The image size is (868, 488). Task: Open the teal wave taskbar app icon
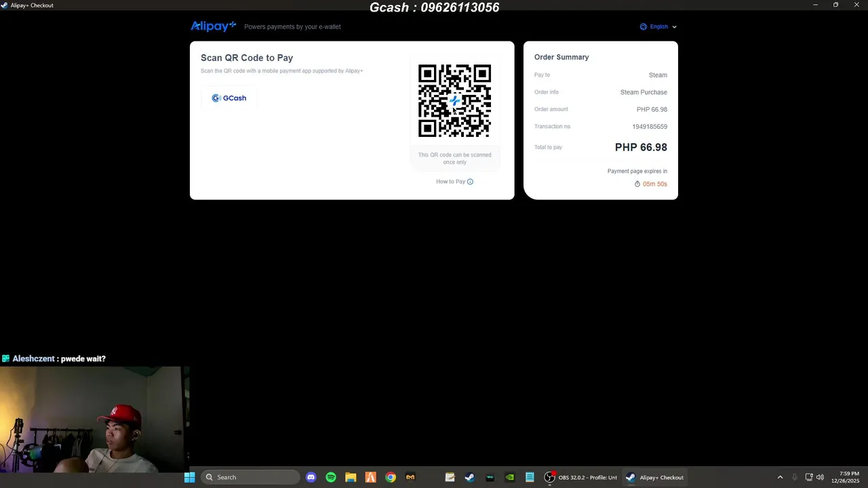tap(490, 477)
